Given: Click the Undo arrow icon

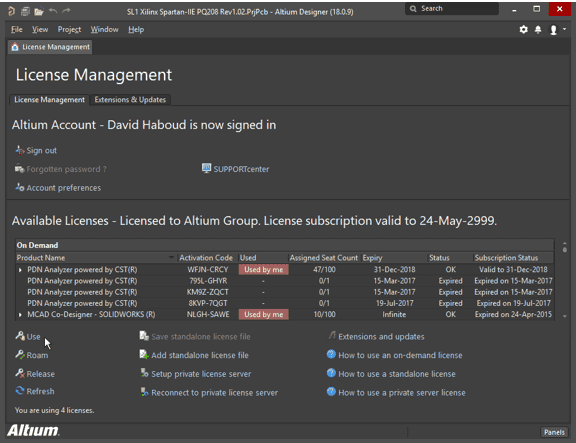Looking at the screenshot, I should [53, 11].
